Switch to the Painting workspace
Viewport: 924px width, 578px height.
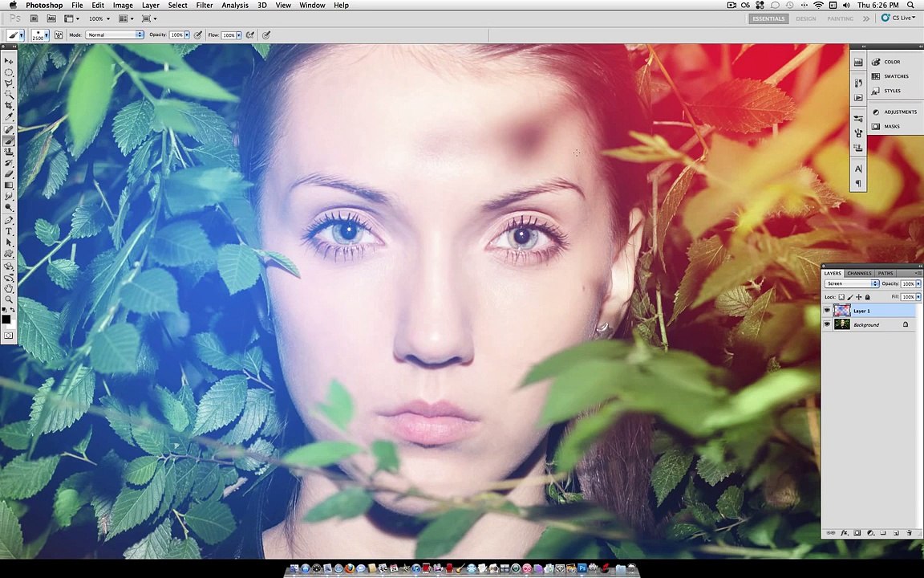tap(841, 19)
